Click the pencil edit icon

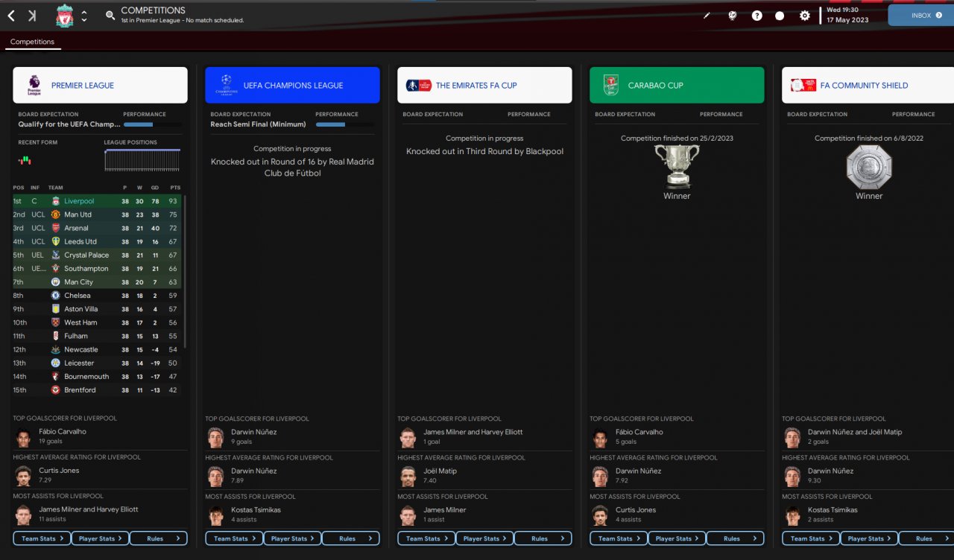(707, 16)
